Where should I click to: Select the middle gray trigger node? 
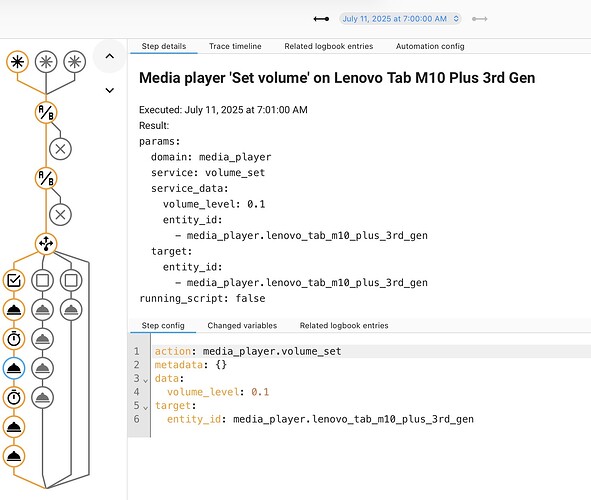(x=46, y=61)
